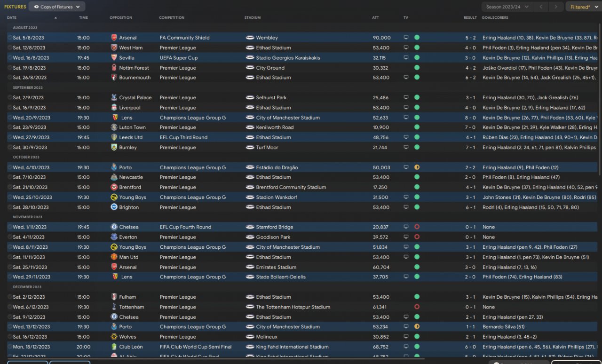Click the TV icon in the Everton row
602x364 pixels.
click(406, 237)
